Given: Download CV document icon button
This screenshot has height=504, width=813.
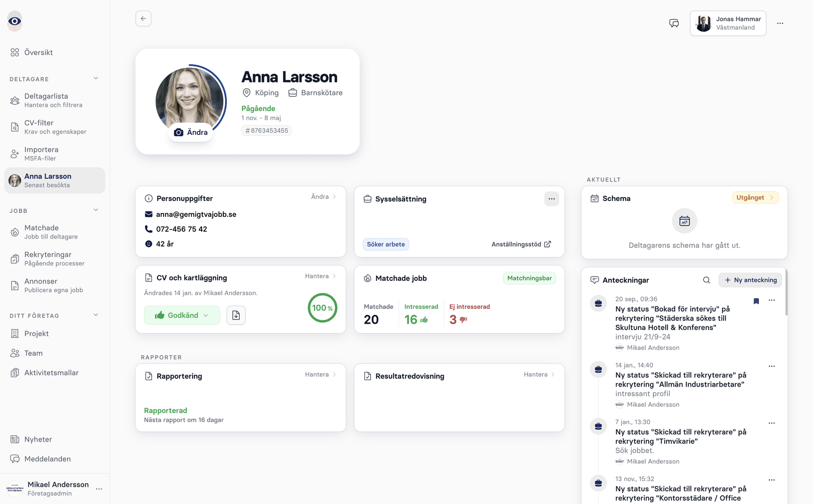Looking at the screenshot, I should click(x=236, y=315).
